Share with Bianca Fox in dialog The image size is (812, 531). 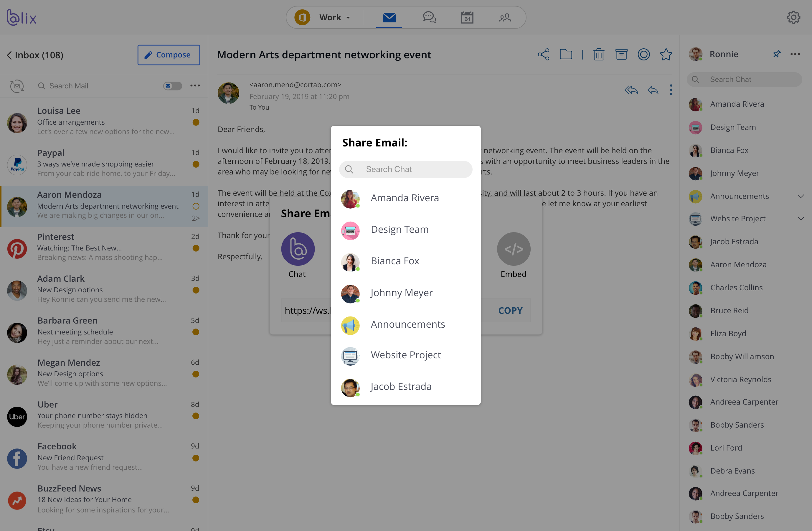coord(406,261)
